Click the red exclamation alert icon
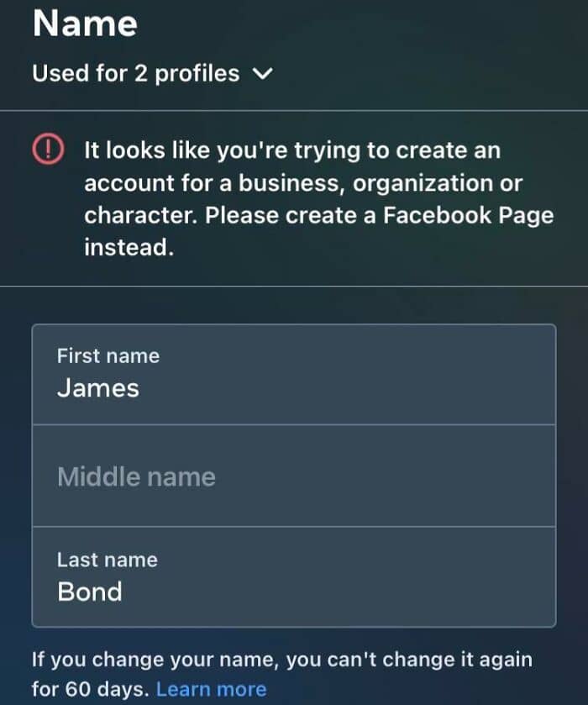588x705 pixels. (48, 150)
